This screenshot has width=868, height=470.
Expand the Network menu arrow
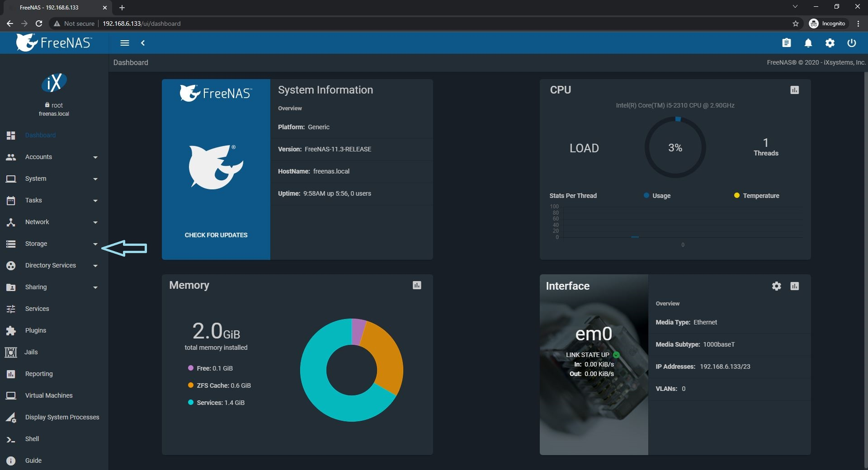[95, 222]
